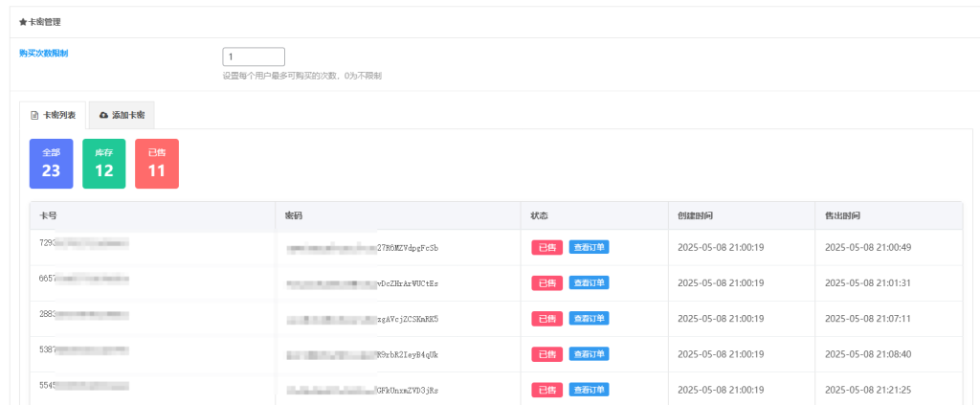Filter by the red 已售 11 card
Viewport: 980px width, 405px height.
156,164
